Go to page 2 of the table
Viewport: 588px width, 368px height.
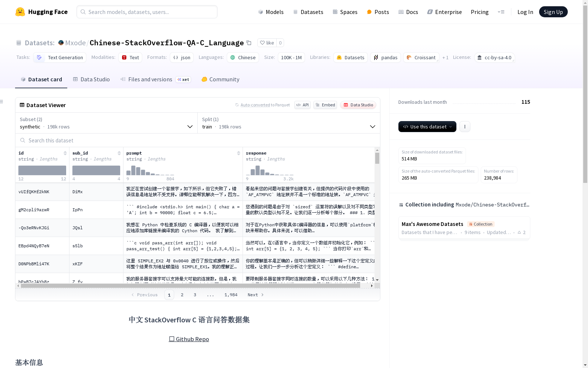click(x=182, y=295)
